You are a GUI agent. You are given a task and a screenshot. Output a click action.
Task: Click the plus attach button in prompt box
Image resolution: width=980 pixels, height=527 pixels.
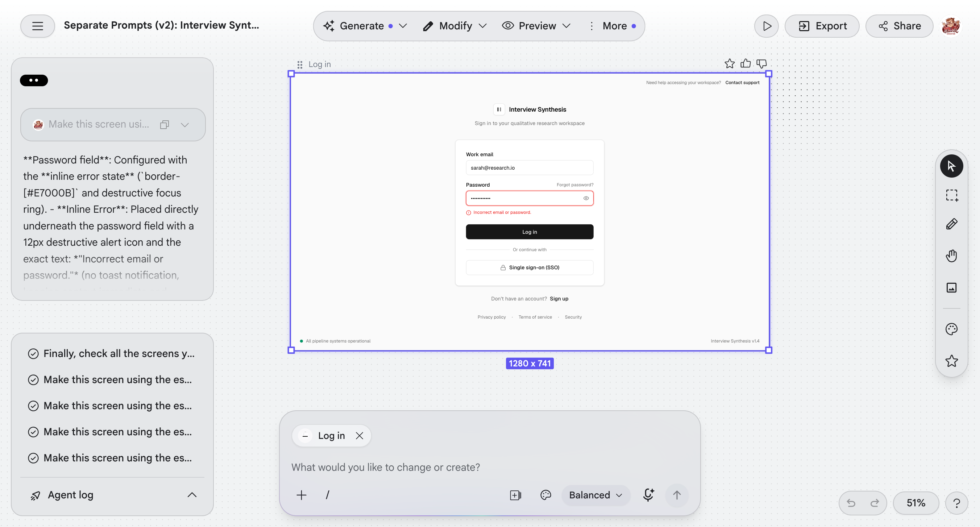pos(301,495)
